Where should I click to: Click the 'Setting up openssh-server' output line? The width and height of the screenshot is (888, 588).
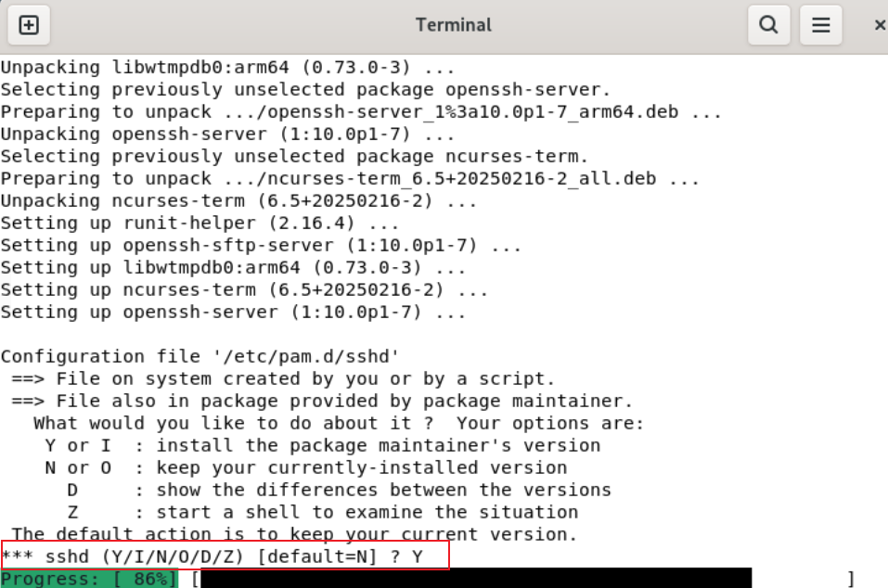coord(233,312)
